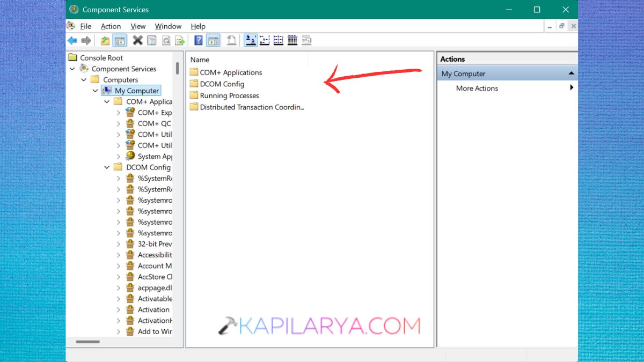Click the Forward arrow toolbar icon
The width and height of the screenshot is (644, 362).
click(x=86, y=41)
